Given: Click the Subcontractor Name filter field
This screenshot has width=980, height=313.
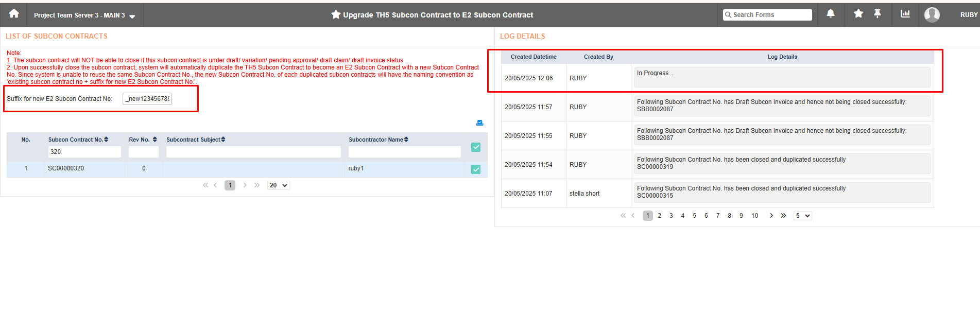Looking at the screenshot, I should pos(405,152).
